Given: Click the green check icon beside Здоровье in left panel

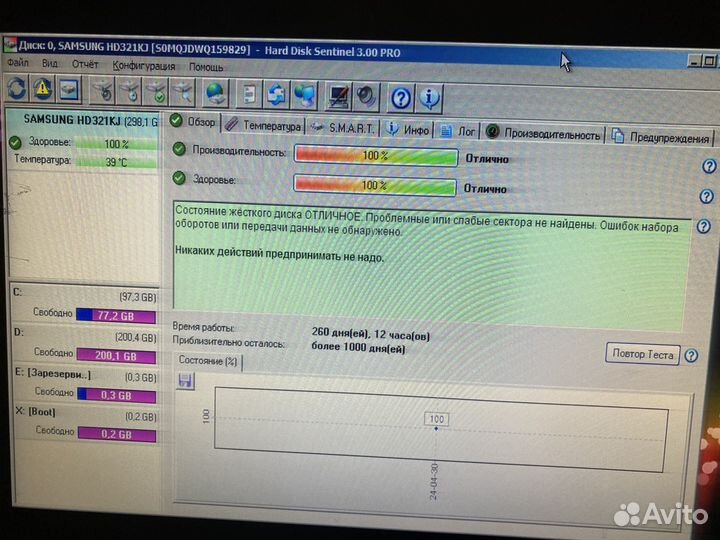Looking at the screenshot, I should pyautogui.click(x=15, y=142).
